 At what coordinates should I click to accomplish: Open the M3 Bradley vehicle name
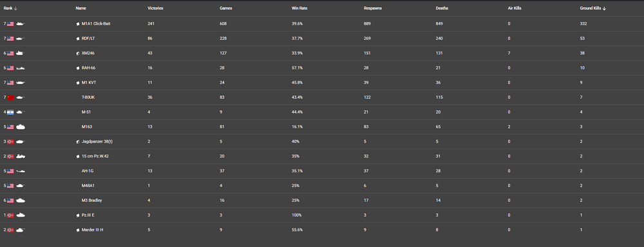point(92,200)
